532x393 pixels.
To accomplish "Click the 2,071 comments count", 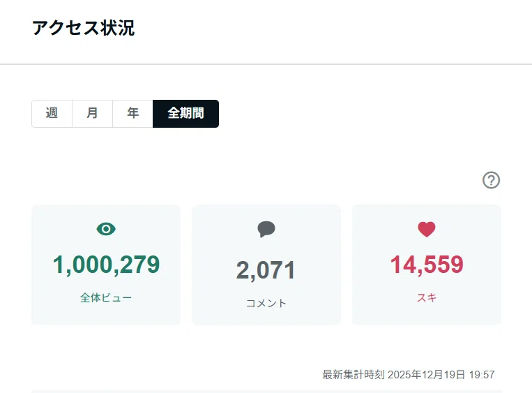I will (266, 270).
